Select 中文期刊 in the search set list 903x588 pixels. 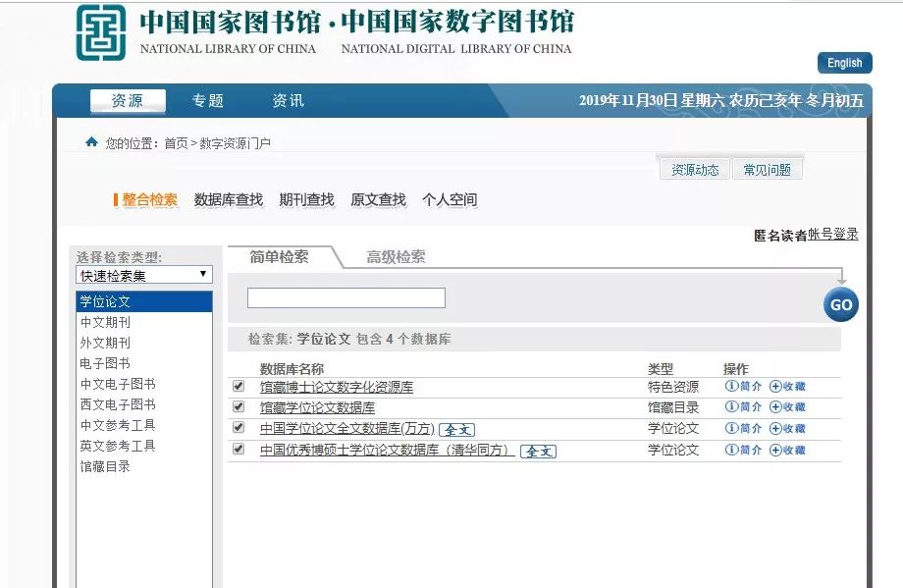(144, 322)
